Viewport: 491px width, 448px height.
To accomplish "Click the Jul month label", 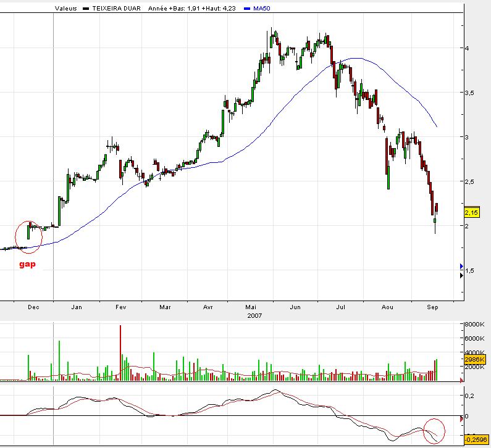I will click(x=341, y=307).
